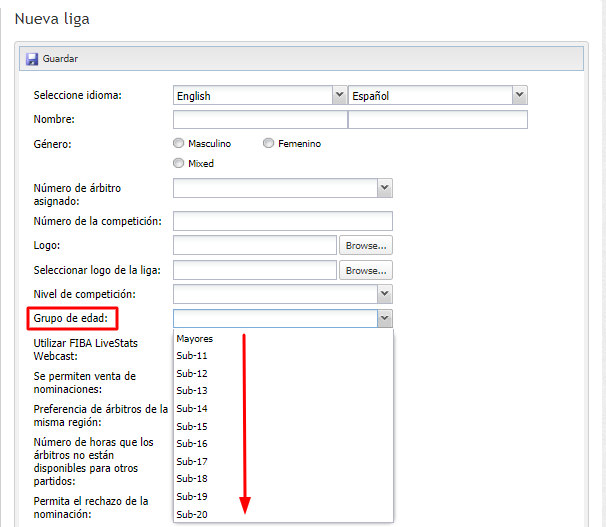Screen dimensions: 606x527
Task: Collapse the Grupo de edad dropdown arrow
Action: 385,318
